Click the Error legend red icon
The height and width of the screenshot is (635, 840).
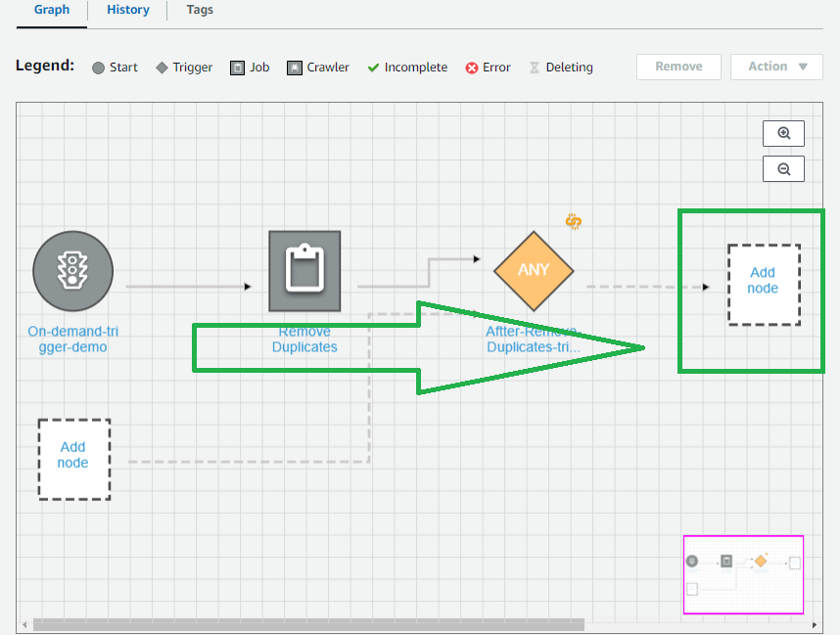[x=472, y=68]
